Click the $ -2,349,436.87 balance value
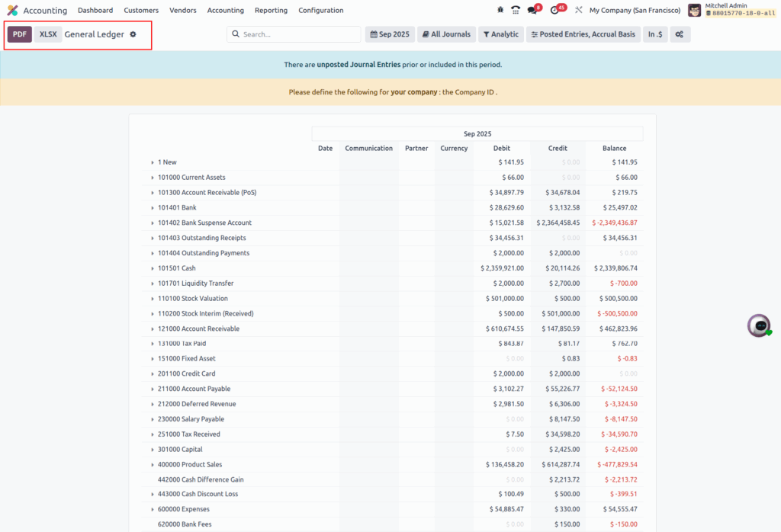This screenshot has width=781, height=532. [614, 223]
